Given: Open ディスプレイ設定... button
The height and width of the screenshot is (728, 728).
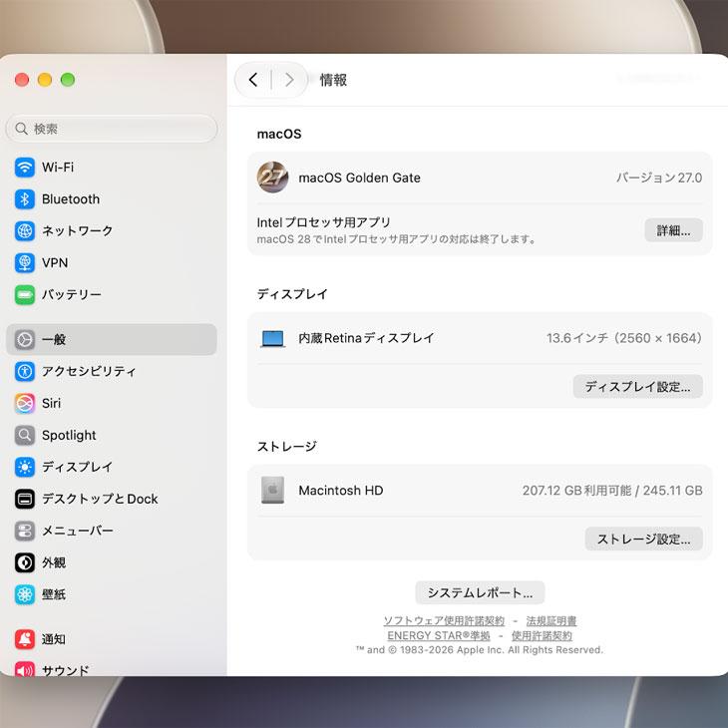Looking at the screenshot, I should [637, 386].
